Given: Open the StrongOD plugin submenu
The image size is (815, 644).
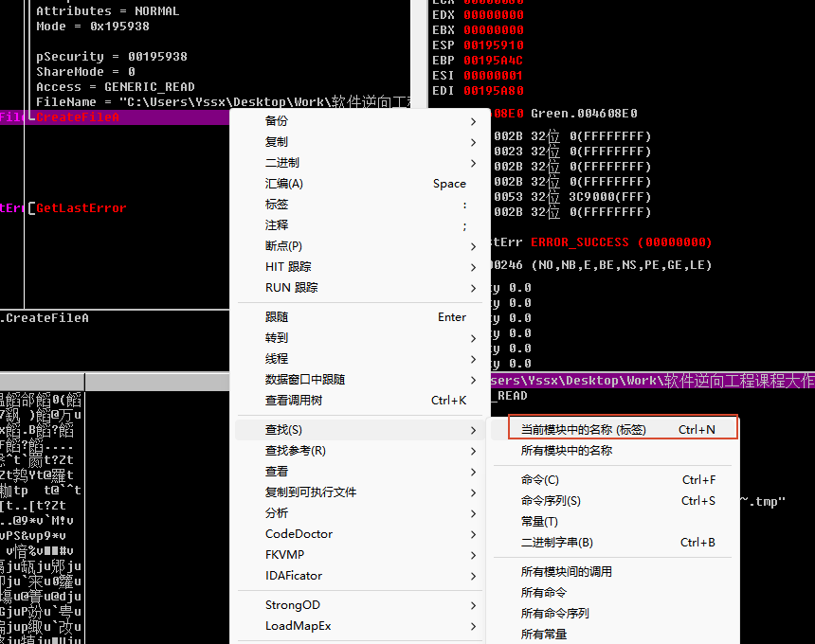Looking at the screenshot, I should [360, 604].
